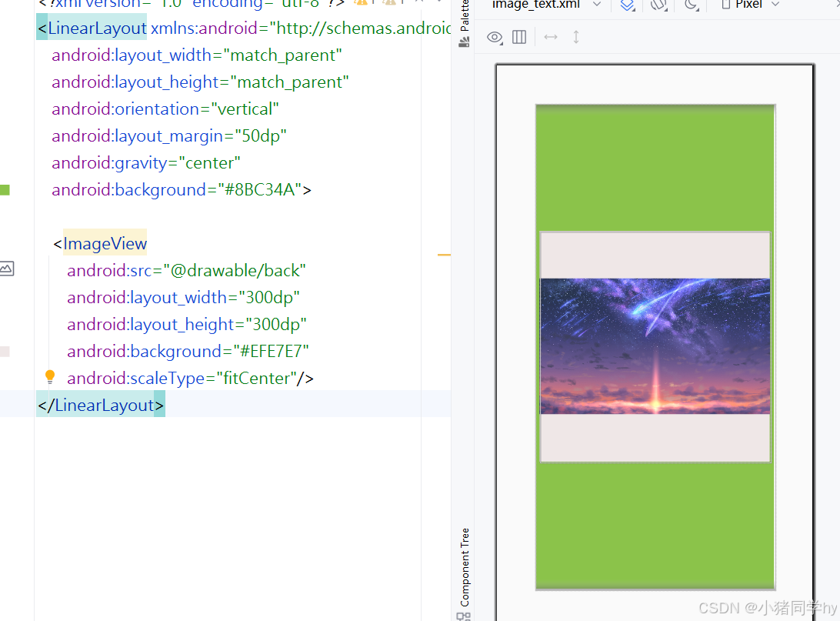The image size is (840, 621).
Task: Open the Palette side panel tab
Action: pyautogui.click(x=465, y=24)
